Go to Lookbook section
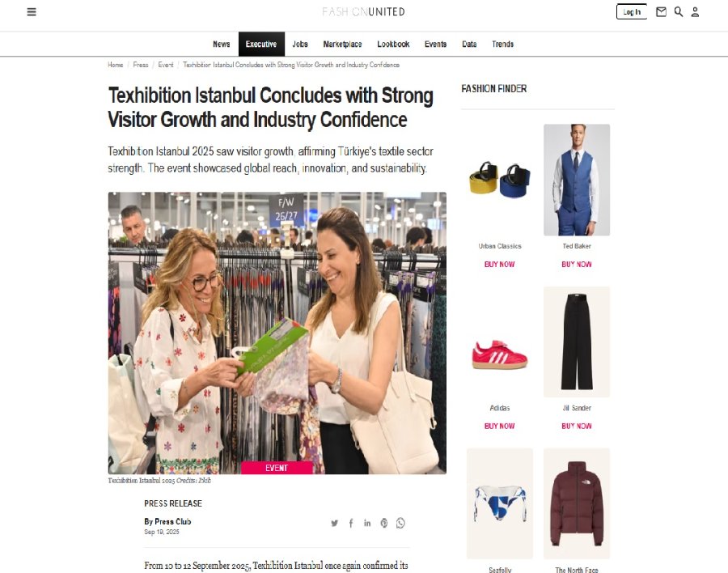This screenshot has width=728, height=573. [393, 45]
